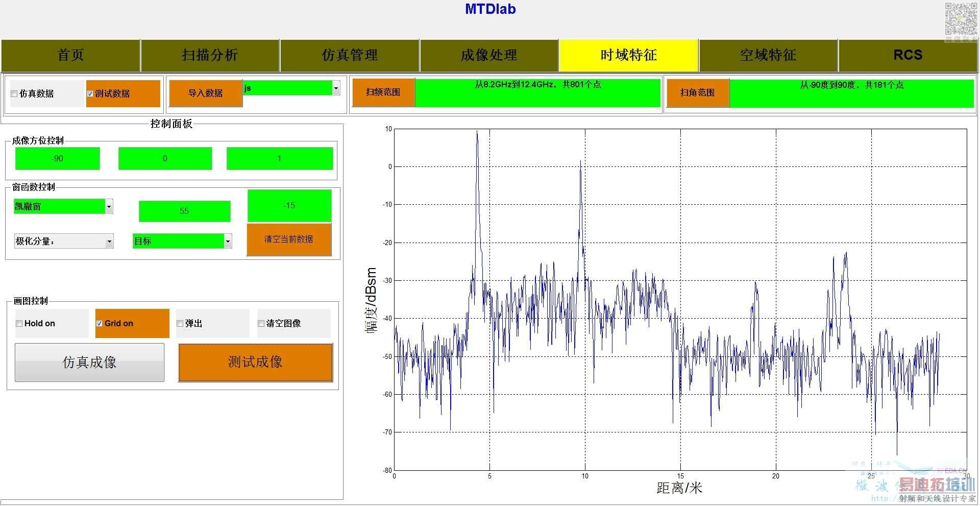This screenshot has height=506, width=980.
Task: Click the 窗函数控制 group label
Action: click(34, 187)
